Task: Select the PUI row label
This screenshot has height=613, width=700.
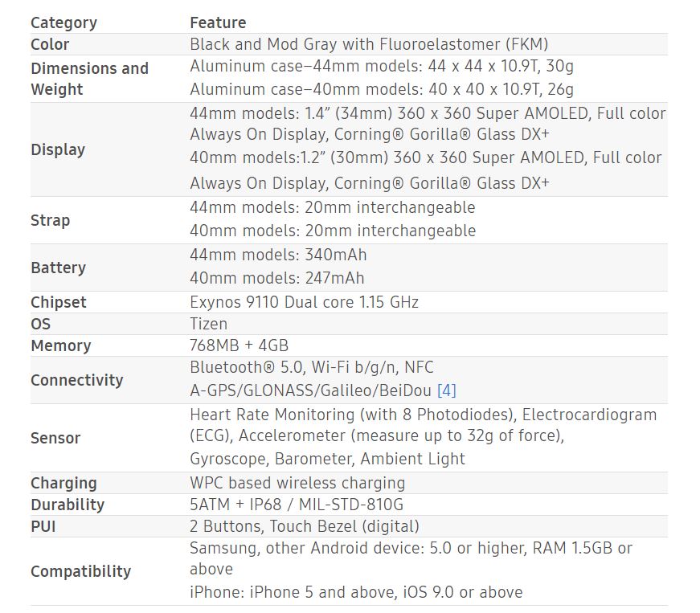Action: click(43, 526)
